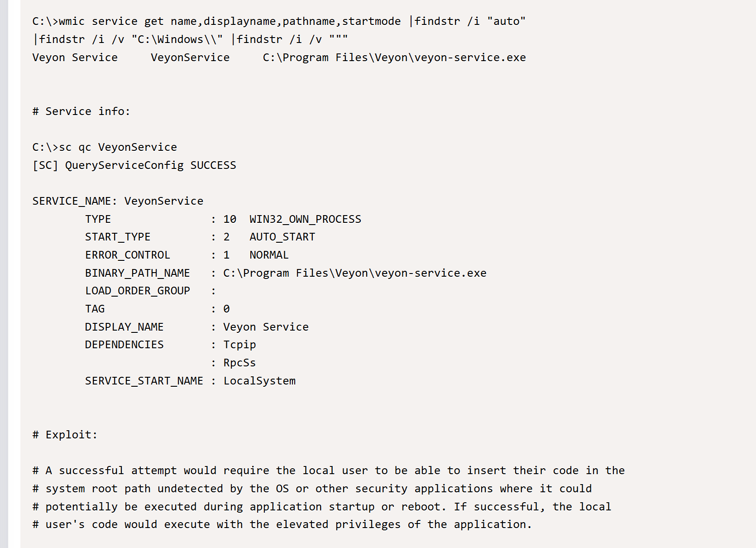Click the wmic service command line
Viewport: 756px width, 548px height.
(278, 21)
